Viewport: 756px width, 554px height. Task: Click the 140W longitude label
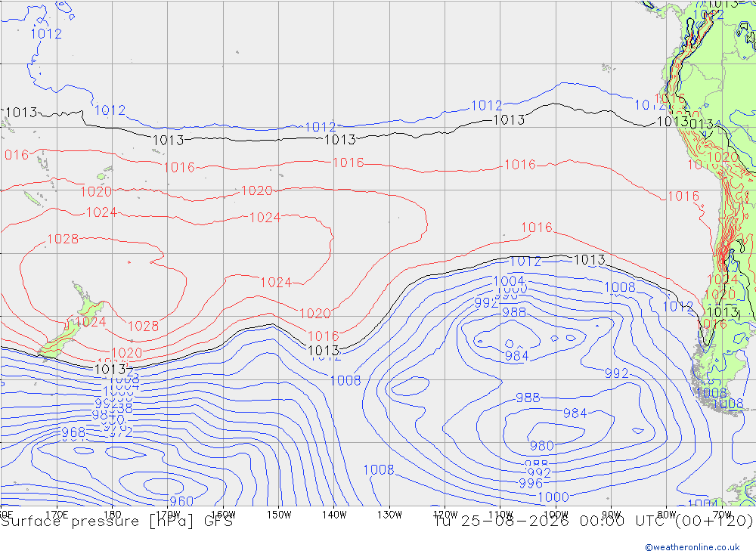334,515
